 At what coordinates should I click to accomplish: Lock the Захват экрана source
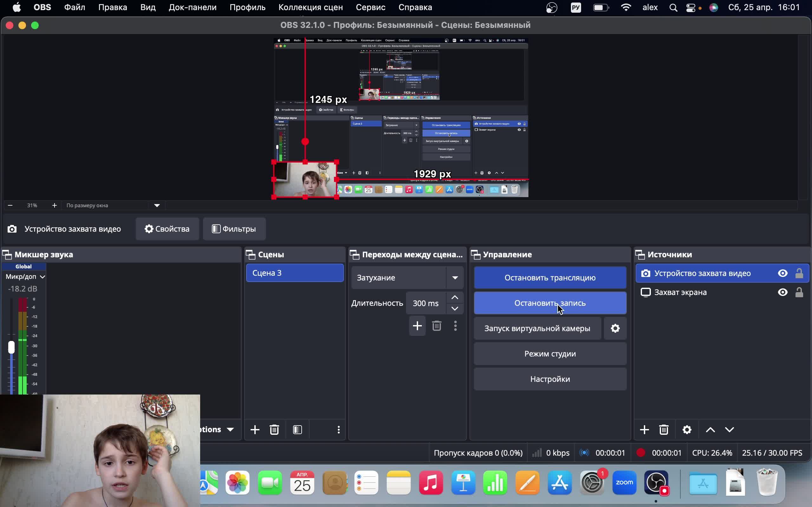(799, 292)
